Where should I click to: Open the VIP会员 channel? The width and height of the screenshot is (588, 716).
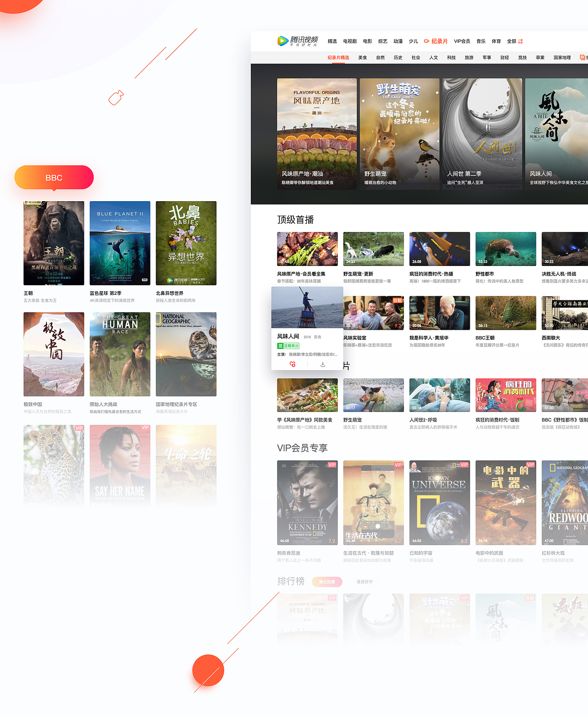(x=462, y=41)
